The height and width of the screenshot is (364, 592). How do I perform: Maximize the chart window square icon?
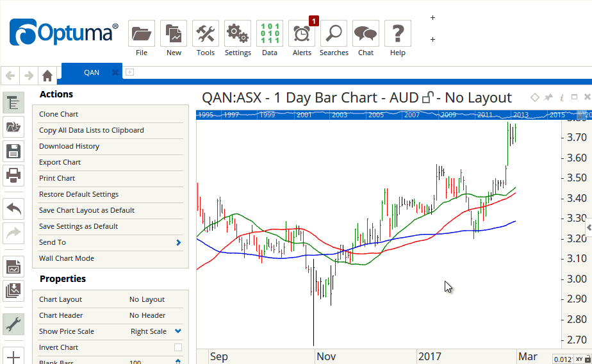click(574, 97)
